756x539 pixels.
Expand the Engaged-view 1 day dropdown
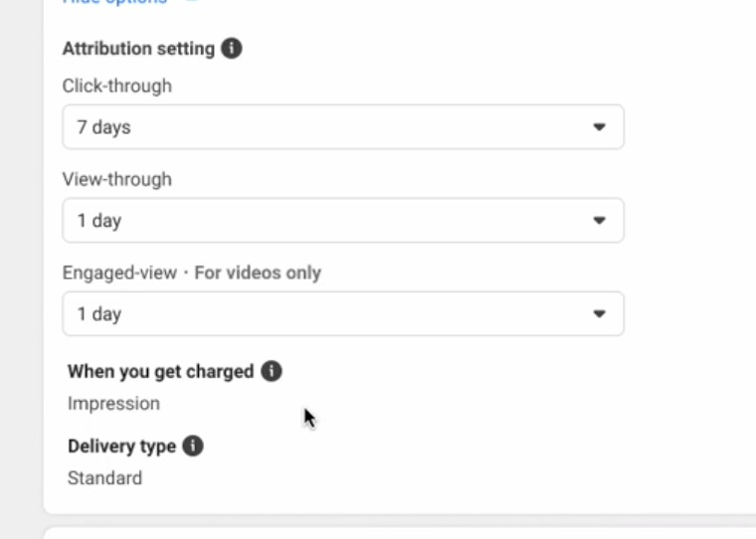coord(342,314)
